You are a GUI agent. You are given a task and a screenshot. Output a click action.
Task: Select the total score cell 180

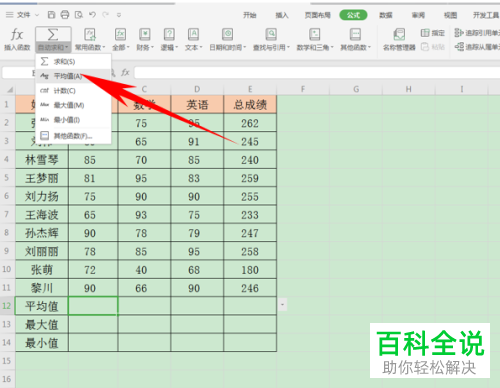[x=250, y=270]
